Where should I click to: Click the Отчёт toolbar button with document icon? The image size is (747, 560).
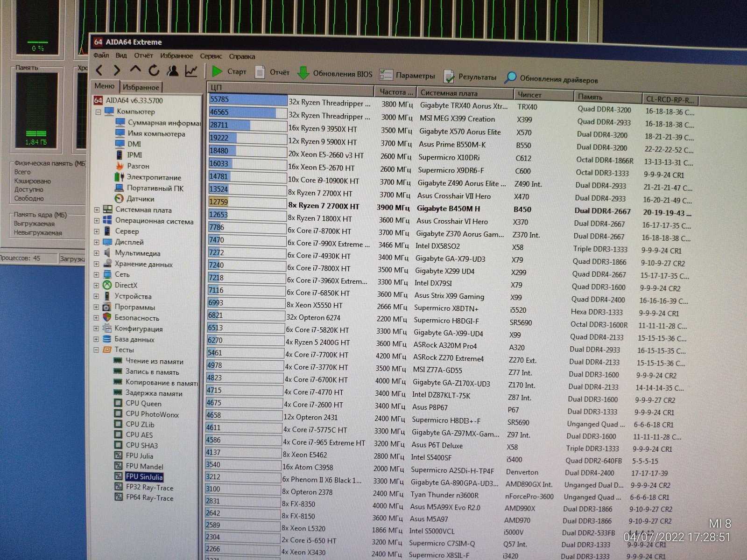pos(272,72)
